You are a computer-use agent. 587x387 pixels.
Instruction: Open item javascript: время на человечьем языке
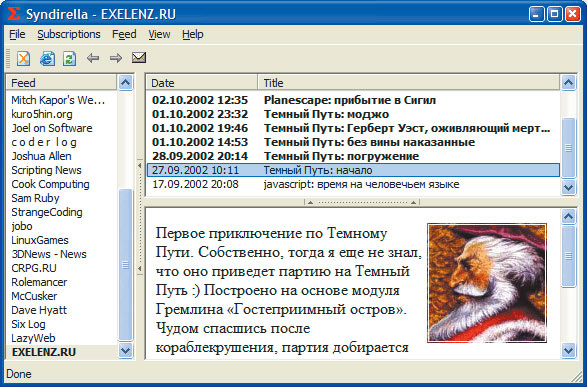point(361,184)
